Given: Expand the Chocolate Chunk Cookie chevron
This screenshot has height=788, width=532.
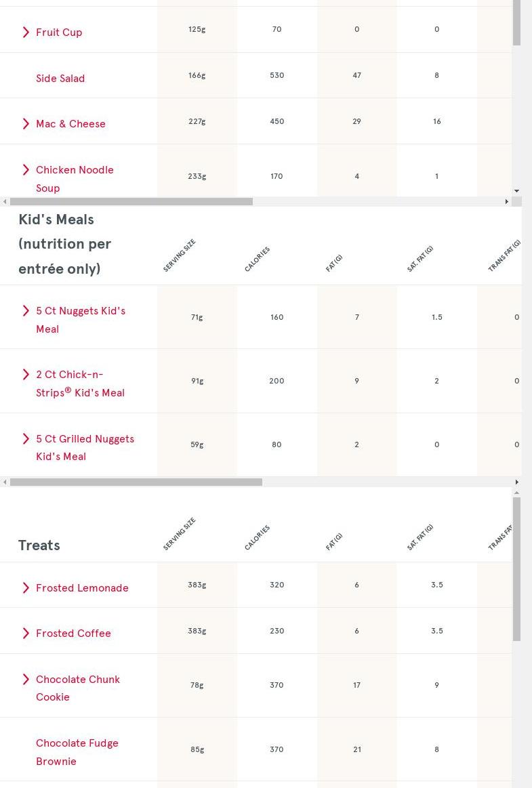Looking at the screenshot, I should 26,680.
